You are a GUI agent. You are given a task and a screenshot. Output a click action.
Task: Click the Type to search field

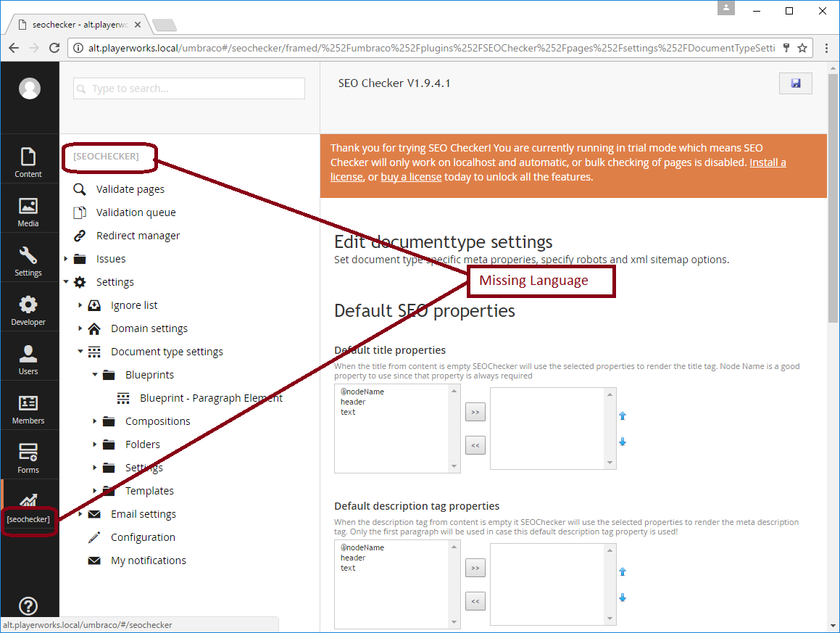[189, 88]
